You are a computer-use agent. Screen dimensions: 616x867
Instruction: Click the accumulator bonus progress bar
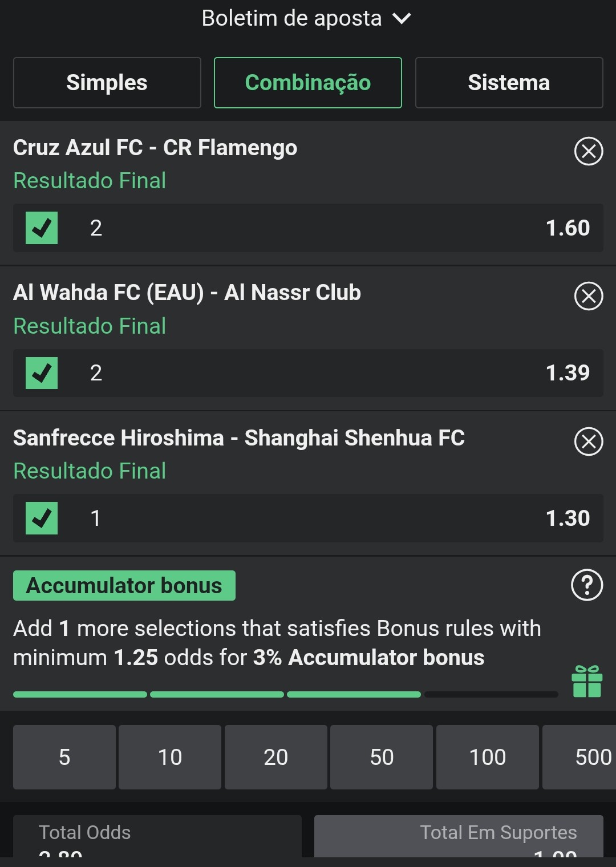tap(285, 694)
